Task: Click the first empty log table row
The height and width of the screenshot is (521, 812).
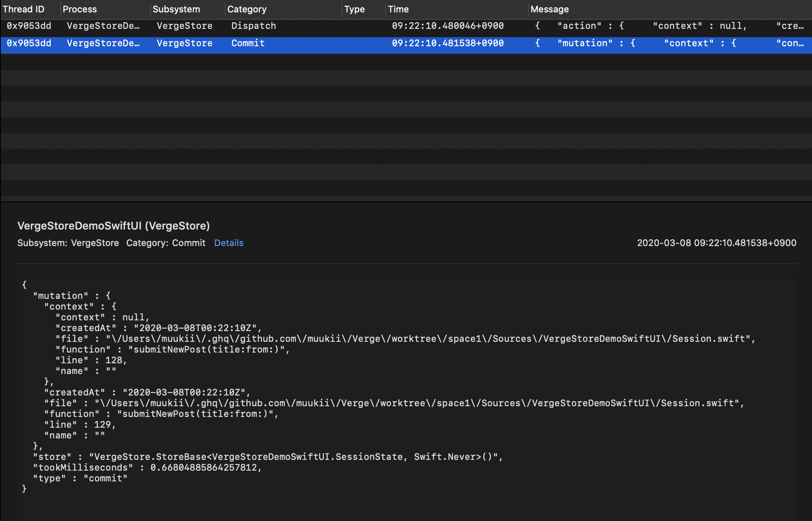Action: tap(406, 62)
